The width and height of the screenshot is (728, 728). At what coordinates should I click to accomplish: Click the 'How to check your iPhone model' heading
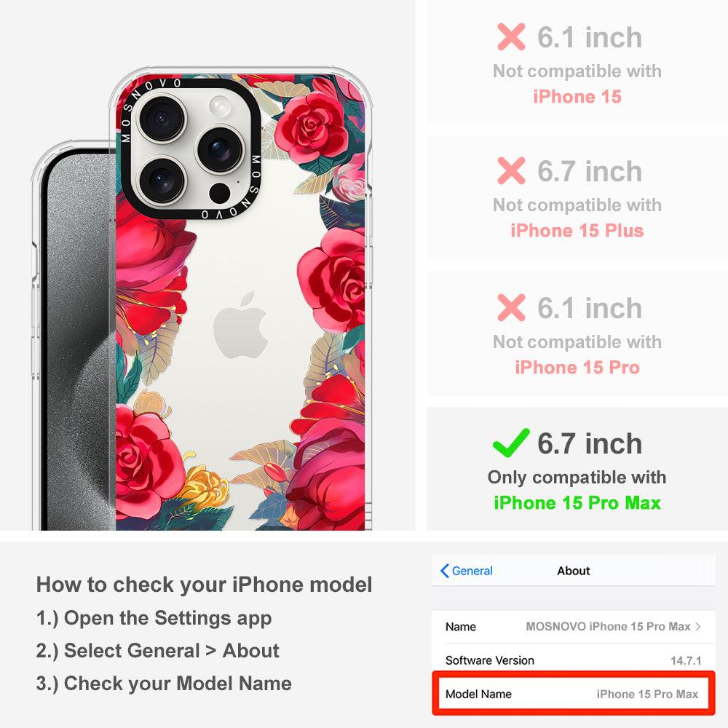click(205, 585)
